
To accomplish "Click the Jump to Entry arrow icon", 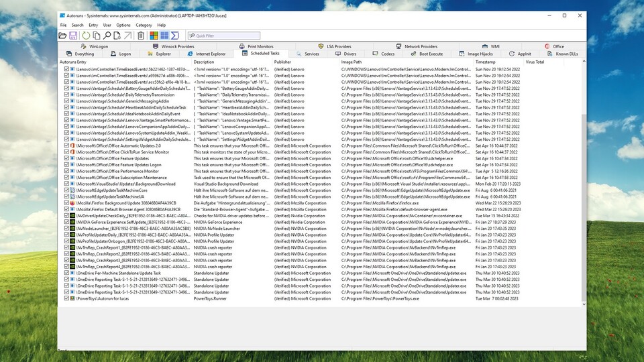I will pyautogui.click(x=127, y=36).
